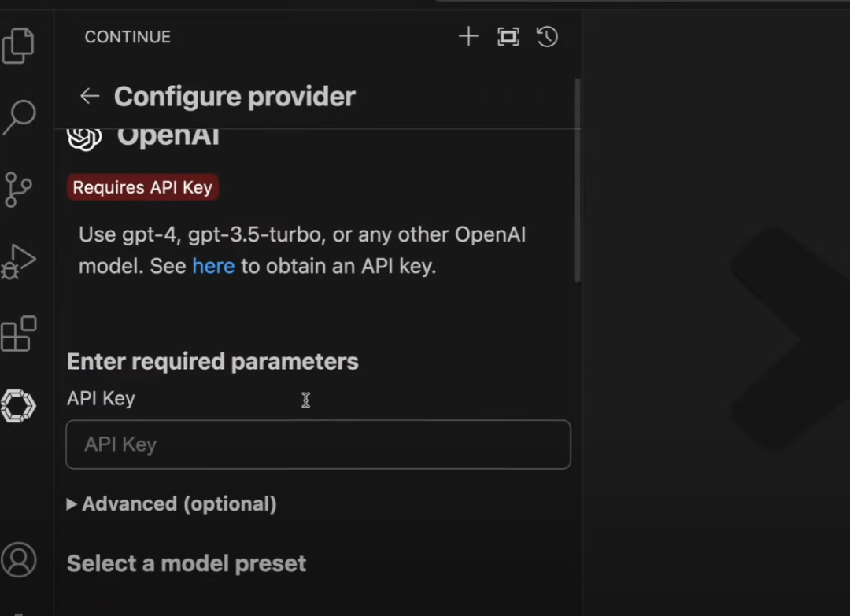Expand the Advanced (optional) section
Screen dimensions: 850x616
click(171, 503)
